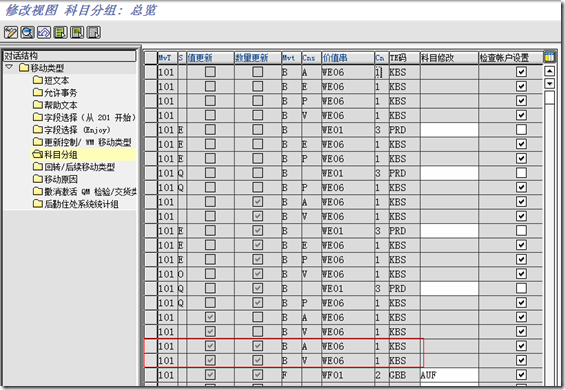This screenshot has width=565, height=390.
Task: Select row selector of first 101 row
Action: point(151,72)
